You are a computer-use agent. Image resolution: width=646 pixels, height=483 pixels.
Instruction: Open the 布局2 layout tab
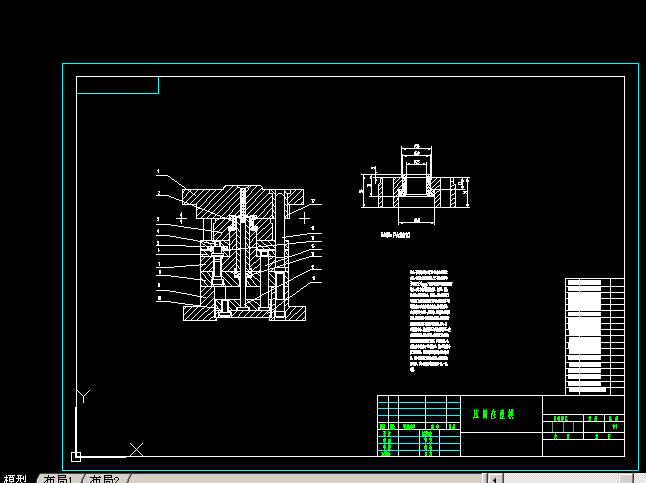click(103, 479)
